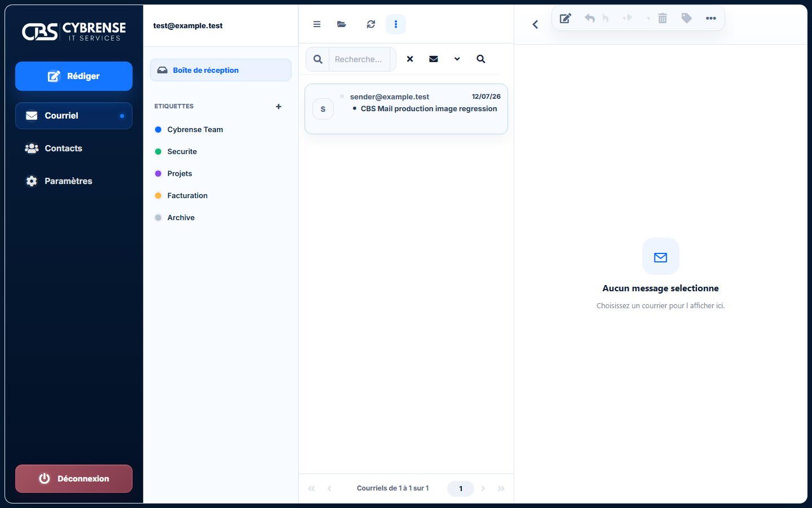Select the Boîte de réception folder
The image size is (812, 508).
click(220, 70)
